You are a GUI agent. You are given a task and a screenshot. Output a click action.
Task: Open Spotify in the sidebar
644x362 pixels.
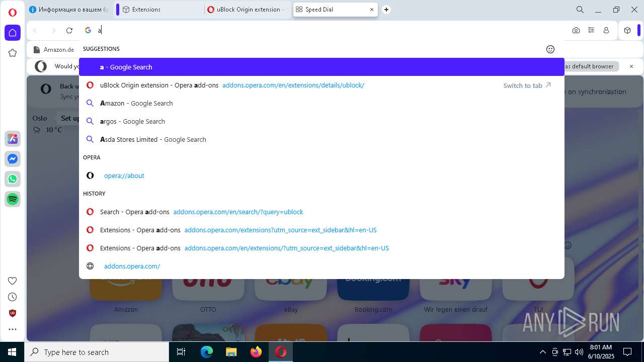(13, 199)
